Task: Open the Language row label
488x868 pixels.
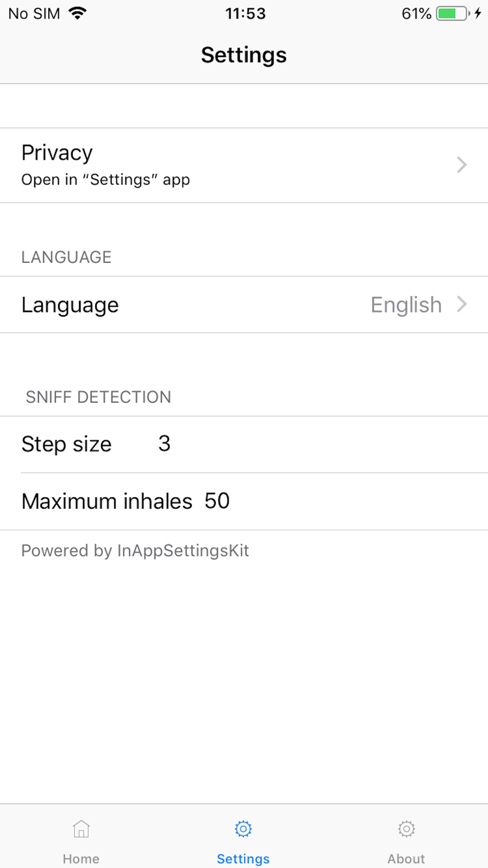Action: [x=70, y=305]
